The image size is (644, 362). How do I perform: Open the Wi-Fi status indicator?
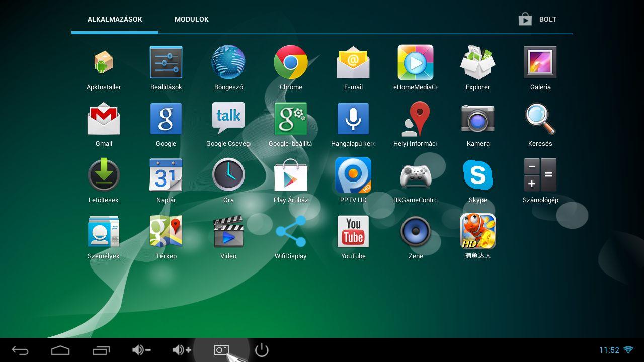coord(628,350)
